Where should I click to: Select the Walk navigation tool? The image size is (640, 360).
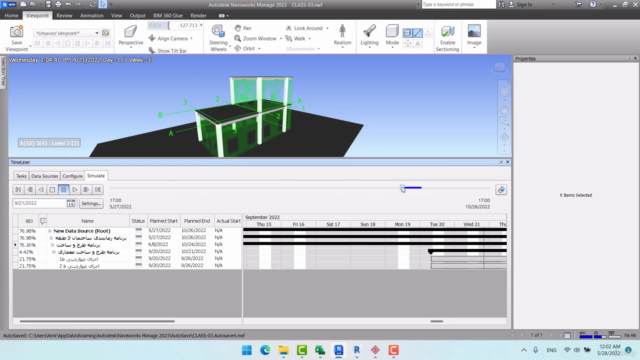click(296, 38)
